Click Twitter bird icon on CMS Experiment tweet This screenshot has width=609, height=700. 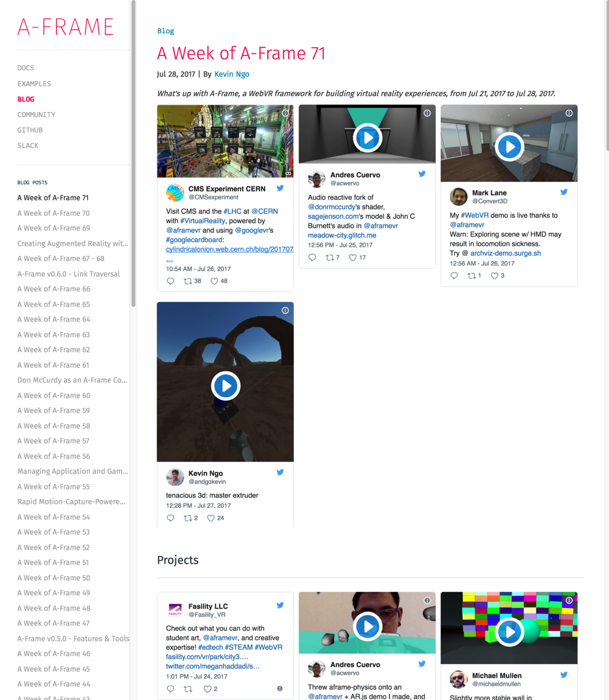point(280,188)
